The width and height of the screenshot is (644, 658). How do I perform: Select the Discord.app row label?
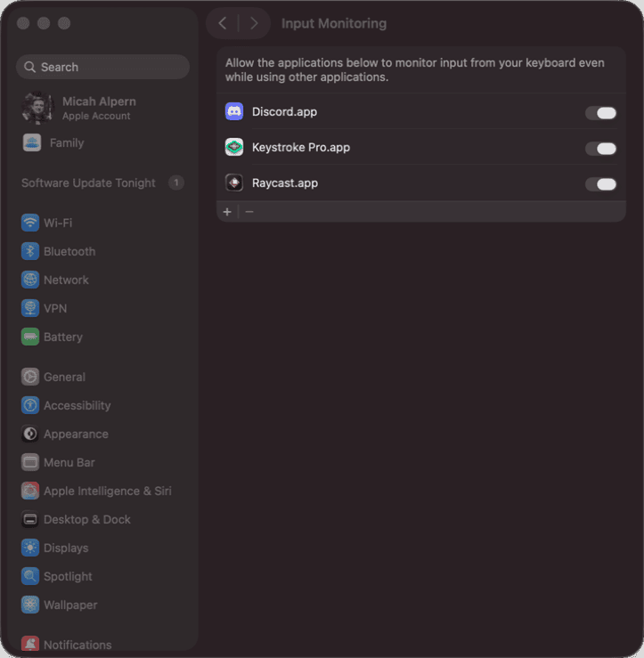[285, 111]
